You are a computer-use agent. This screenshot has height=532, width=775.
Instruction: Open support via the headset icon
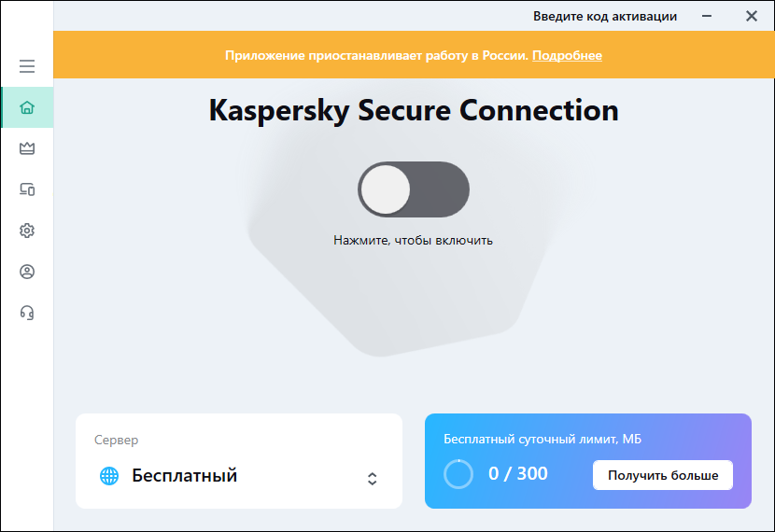27,313
